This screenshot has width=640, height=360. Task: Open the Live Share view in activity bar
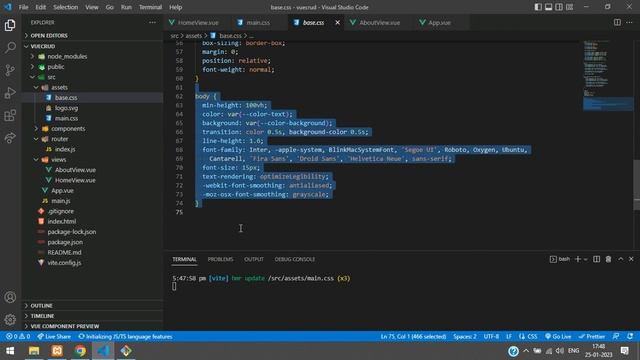tap(10, 138)
